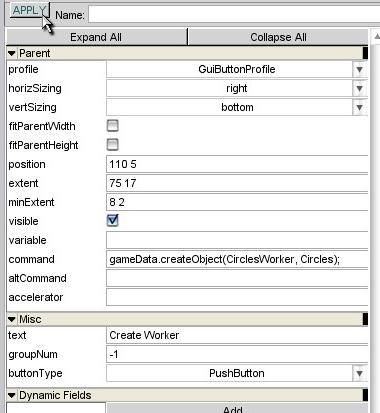380x413 pixels.
Task: Click the APPLY button
Action: [29, 11]
